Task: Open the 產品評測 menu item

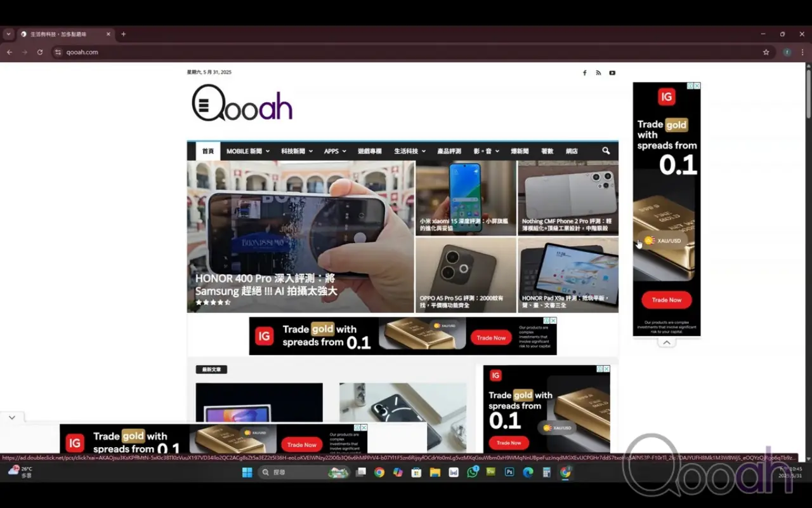Action: (x=449, y=151)
